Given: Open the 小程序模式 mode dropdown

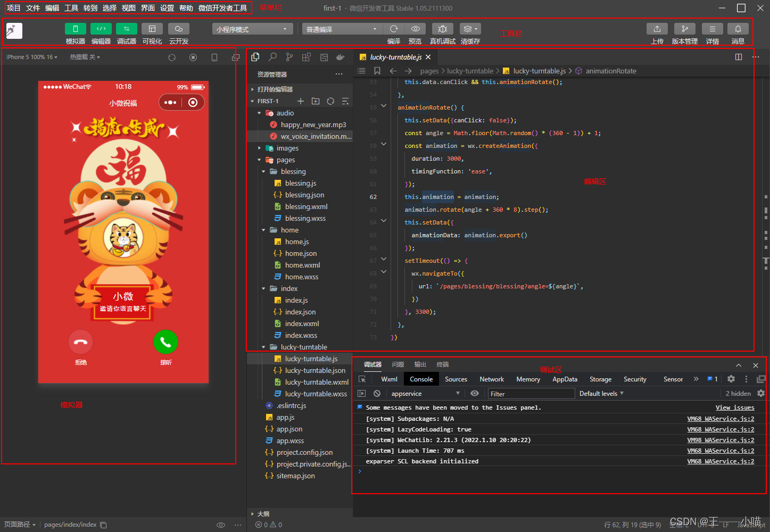Looking at the screenshot, I should tap(252, 29).
